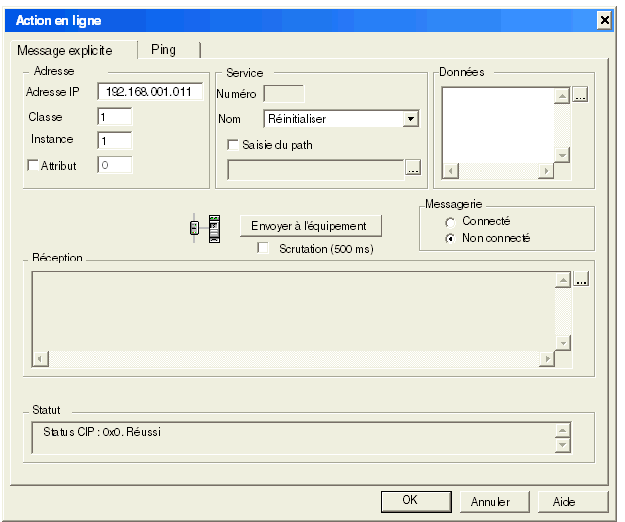The width and height of the screenshot is (625, 522).
Task: Click Données scrollbar down arrow
Action: coord(562,155)
